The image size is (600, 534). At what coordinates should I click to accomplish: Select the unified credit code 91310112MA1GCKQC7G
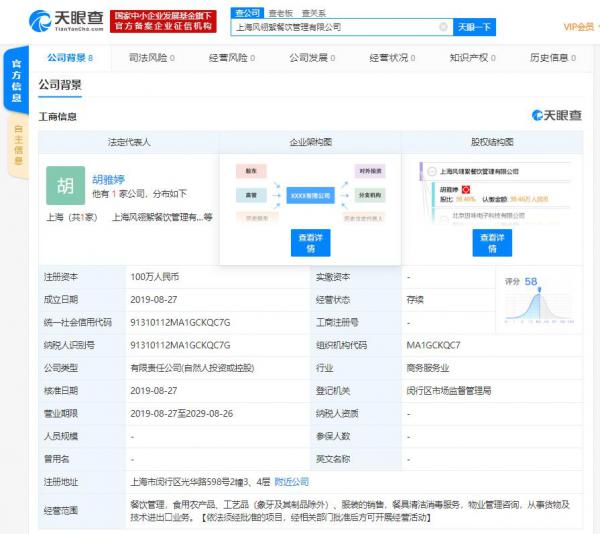[x=180, y=322]
